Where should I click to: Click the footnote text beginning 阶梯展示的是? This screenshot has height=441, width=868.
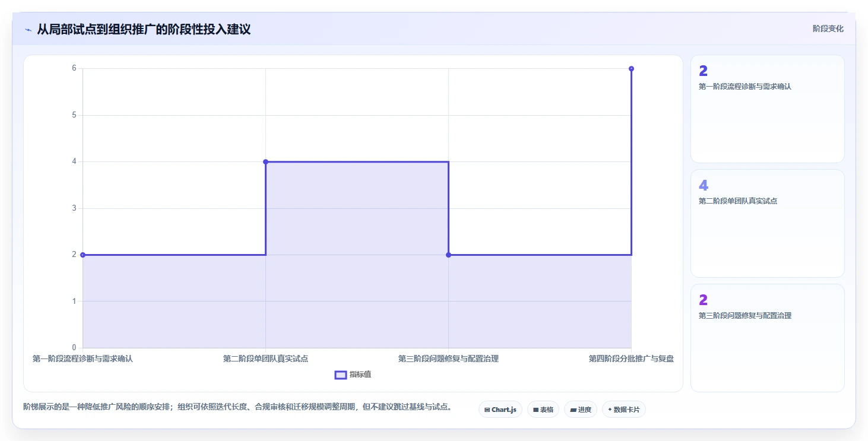[x=239, y=407]
